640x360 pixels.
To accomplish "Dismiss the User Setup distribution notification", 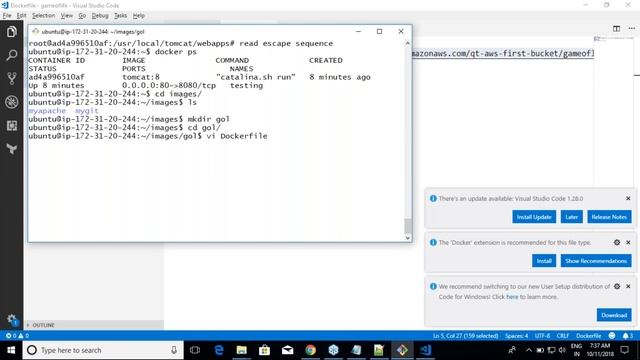I will pos(628,287).
